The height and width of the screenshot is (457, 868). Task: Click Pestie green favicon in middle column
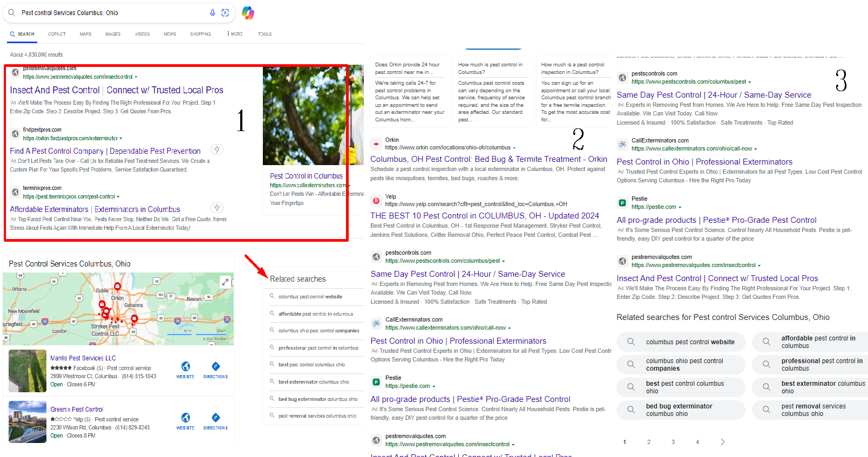point(376,382)
